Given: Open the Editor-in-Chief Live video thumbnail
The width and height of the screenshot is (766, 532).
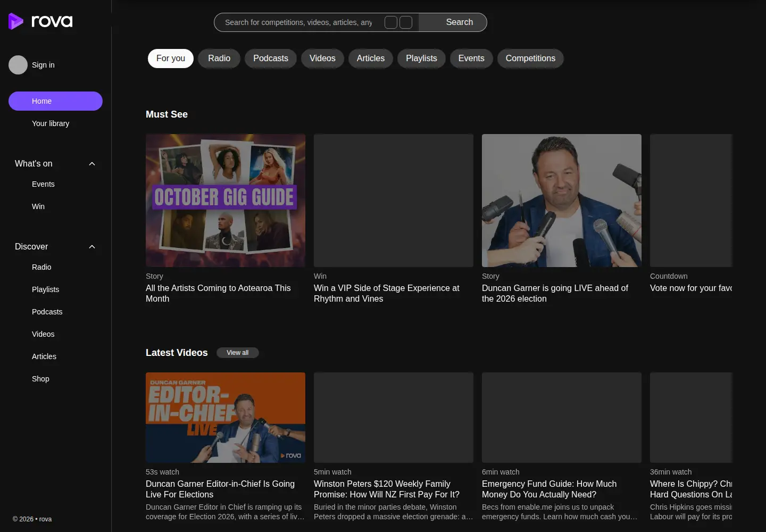Looking at the screenshot, I should coord(226,418).
